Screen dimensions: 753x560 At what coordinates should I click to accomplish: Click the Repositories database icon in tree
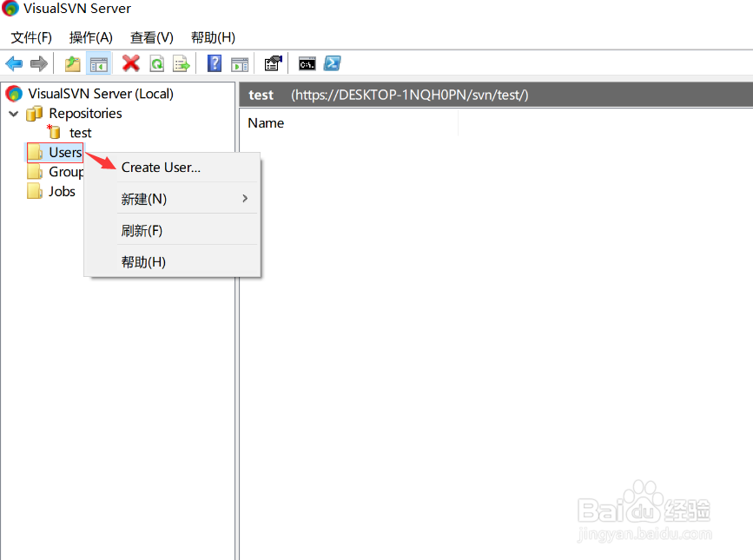35,114
